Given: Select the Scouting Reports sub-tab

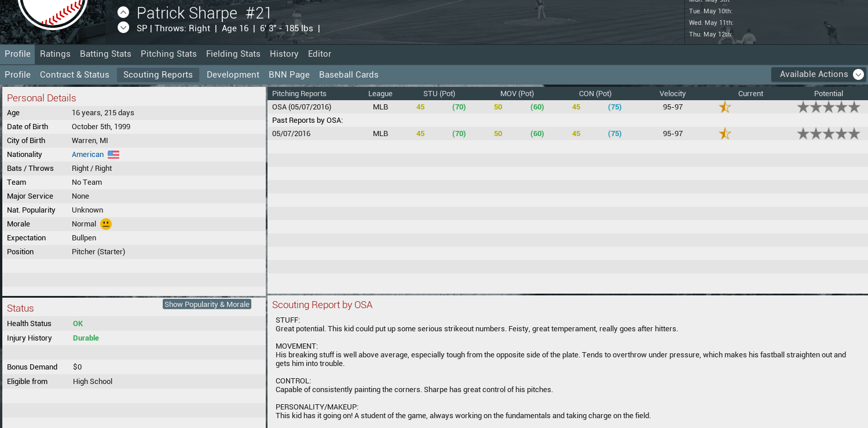Looking at the screenshot, I should (x=158, y=75).
